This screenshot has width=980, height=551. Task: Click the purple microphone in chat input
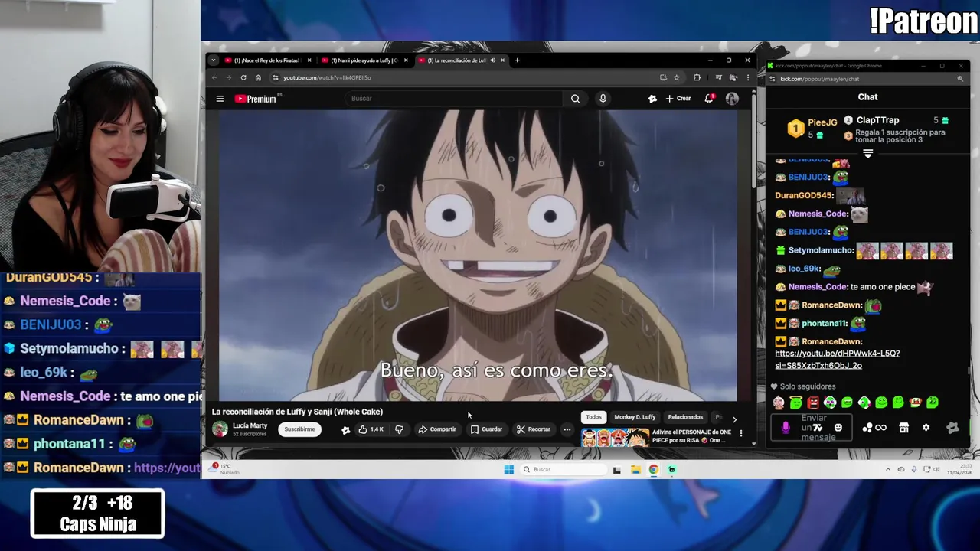click(x=786, y=428)
